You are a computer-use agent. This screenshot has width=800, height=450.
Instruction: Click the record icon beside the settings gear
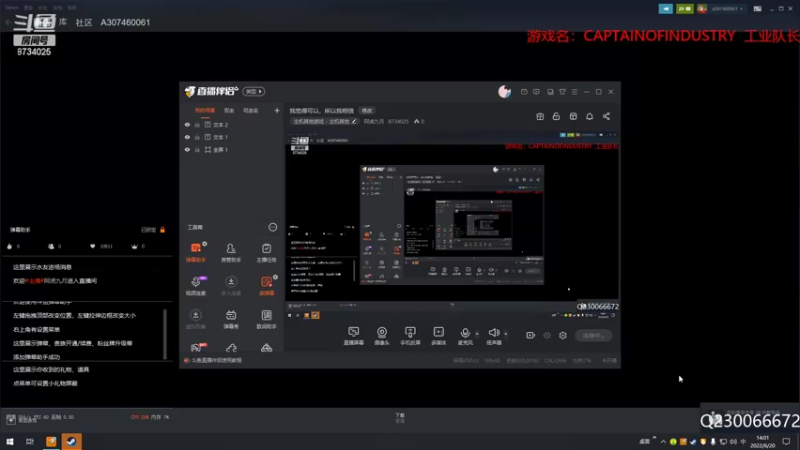531,335
